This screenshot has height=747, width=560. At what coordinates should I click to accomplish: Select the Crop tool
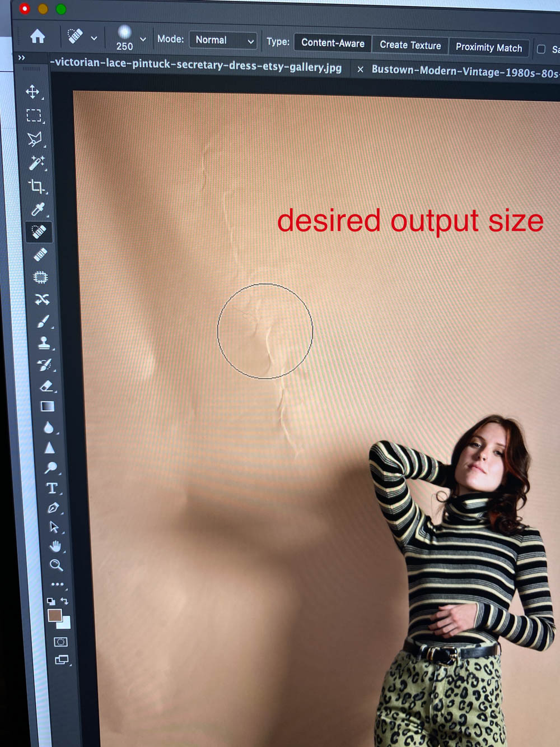pyautogui.click(x=37, y=187)
